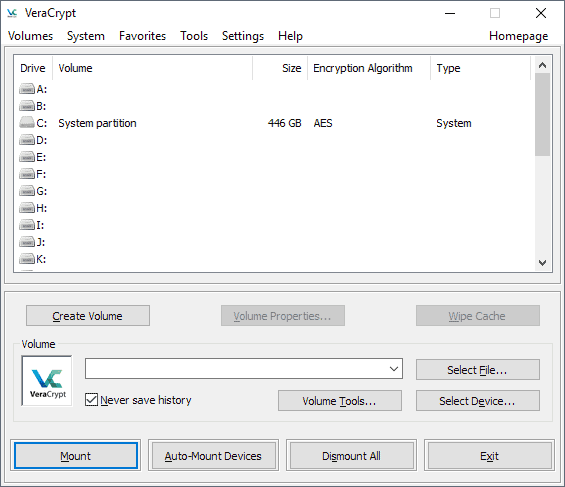Select the 'System partition' text
This screenshot has height=487, width=565.
(x=97, y=123)
